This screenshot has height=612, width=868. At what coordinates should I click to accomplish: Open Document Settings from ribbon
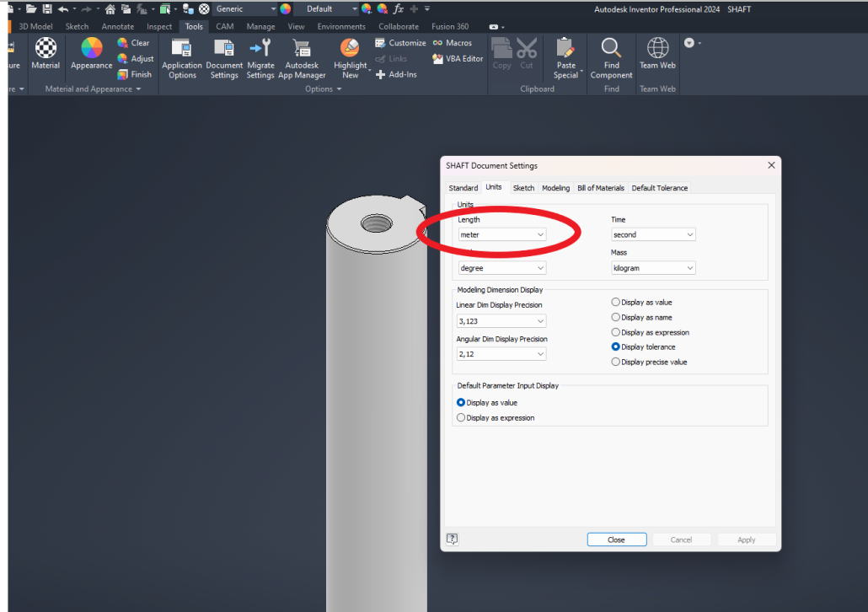click(x=224, y=58)
